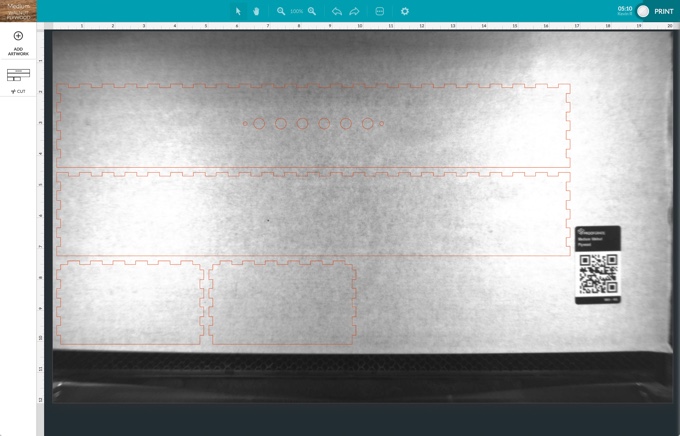Click the zoom out magnifier
The width and height of the screenshot is (680, 436).
(x=281, y=11)
